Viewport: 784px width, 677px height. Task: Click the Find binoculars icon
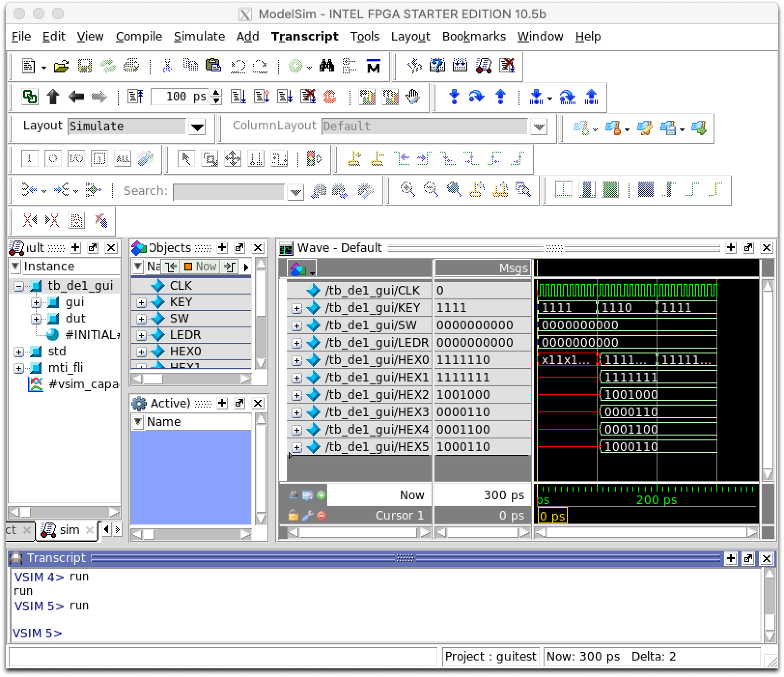(327, 66)
